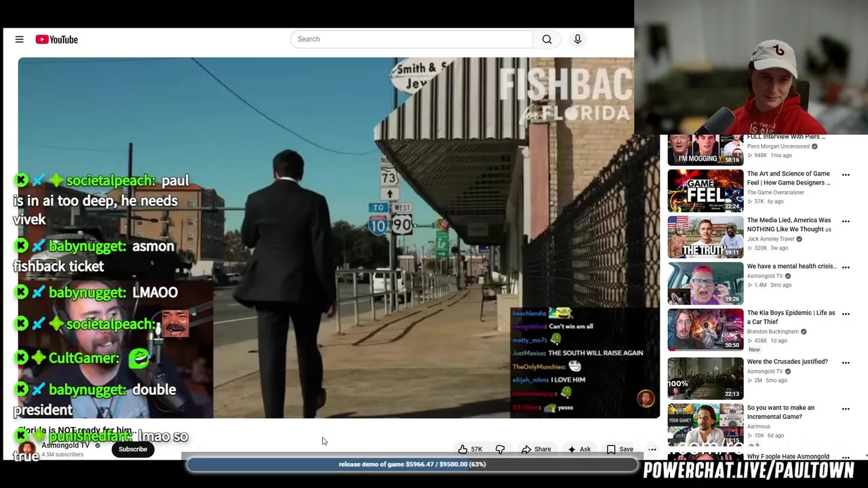Open Kia Boys Epidemic video thumbnail
Viewport: 868px width, 488px height.
(x=705, y=329)
